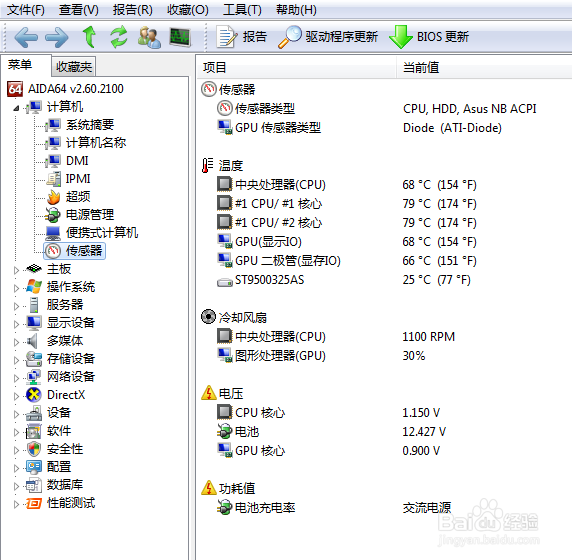Image resolution: width=572 pixels, height=560 pixels.
Task: Click the 当前值 column header
Action: [484, 67]
